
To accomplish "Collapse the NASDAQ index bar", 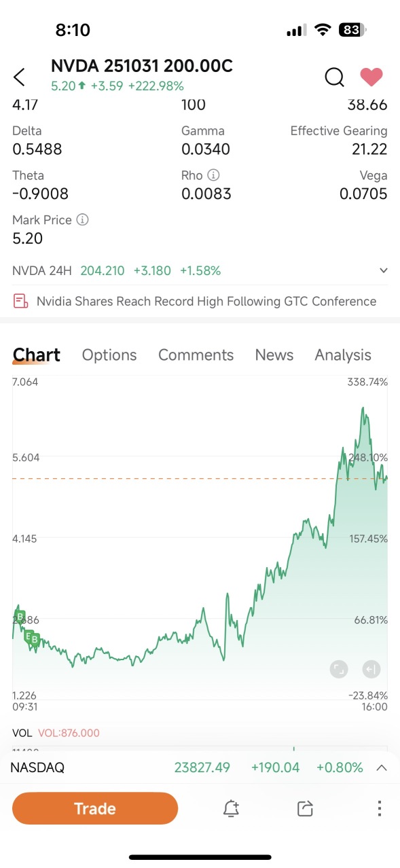I will tap(382, 767).
